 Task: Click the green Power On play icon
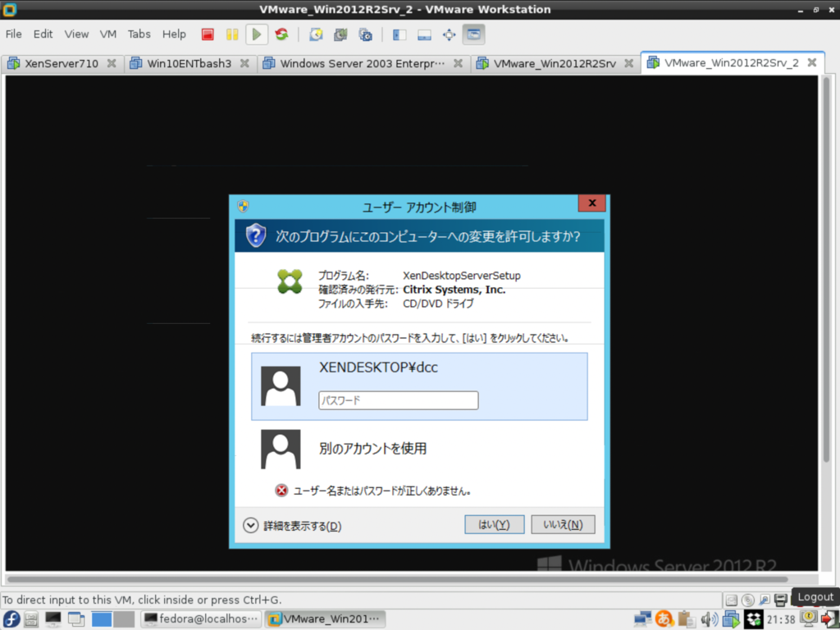pyautogui.click(x=257, y=34)
